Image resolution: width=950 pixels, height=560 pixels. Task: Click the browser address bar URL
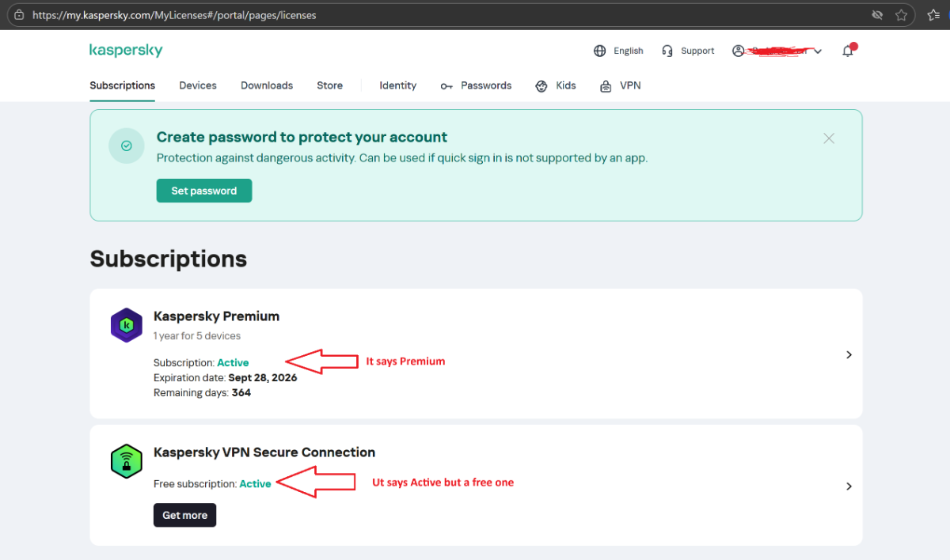tap(174, 15)
